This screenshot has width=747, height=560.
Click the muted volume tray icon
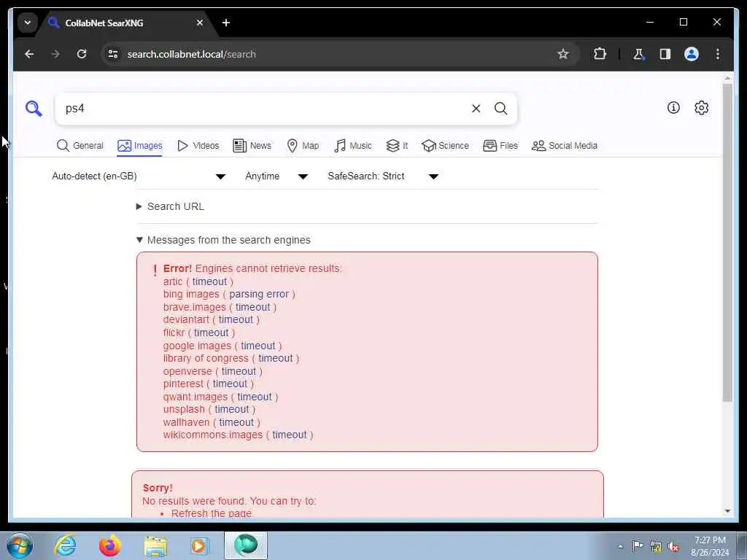673,547
